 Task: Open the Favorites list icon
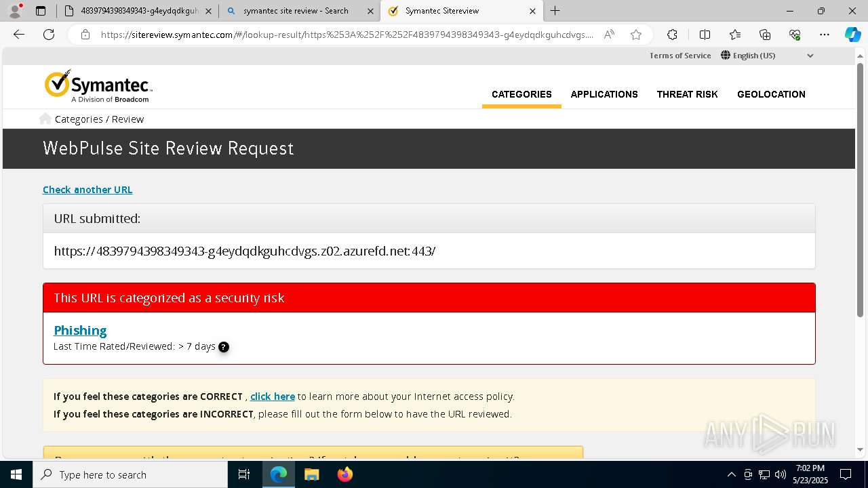735,35
